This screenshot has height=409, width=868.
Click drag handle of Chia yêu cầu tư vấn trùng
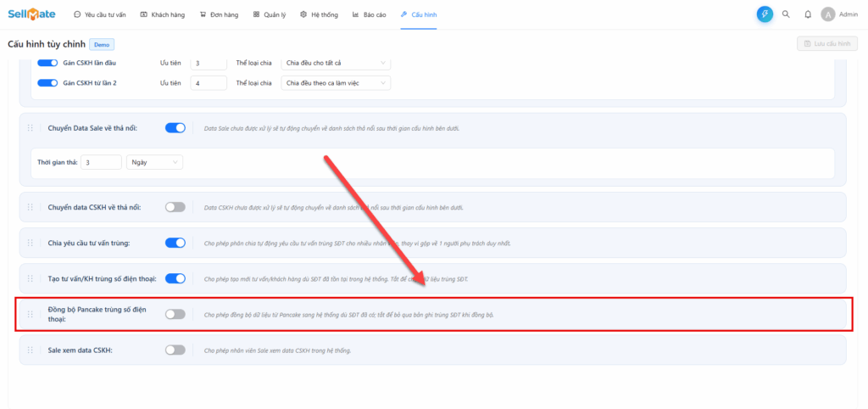pyautogui.click(x=31, y=243)
